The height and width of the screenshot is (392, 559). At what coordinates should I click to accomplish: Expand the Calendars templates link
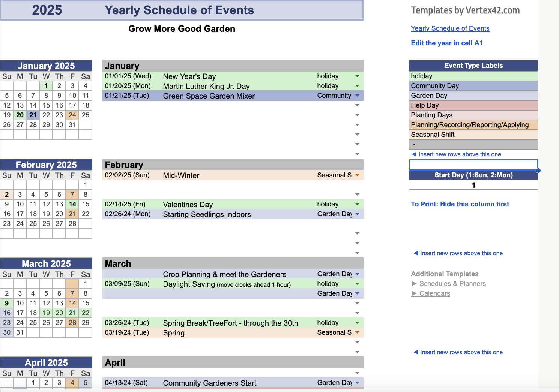434,293
